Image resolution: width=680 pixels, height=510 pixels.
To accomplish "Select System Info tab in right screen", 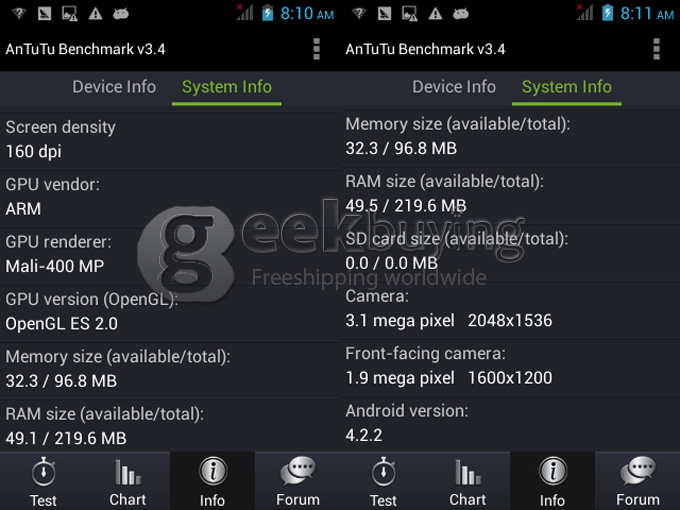I will pyautogui.click(x=567, y=88).
